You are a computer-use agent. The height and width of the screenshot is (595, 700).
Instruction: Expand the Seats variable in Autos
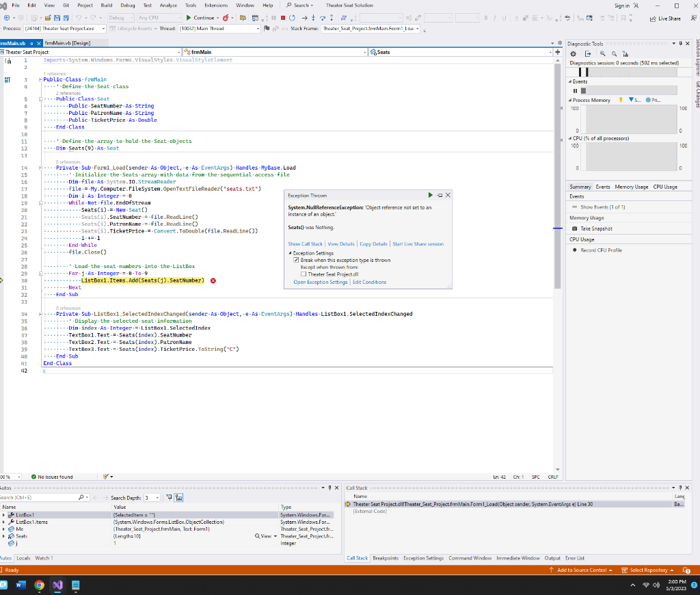(x=3, y=536)
